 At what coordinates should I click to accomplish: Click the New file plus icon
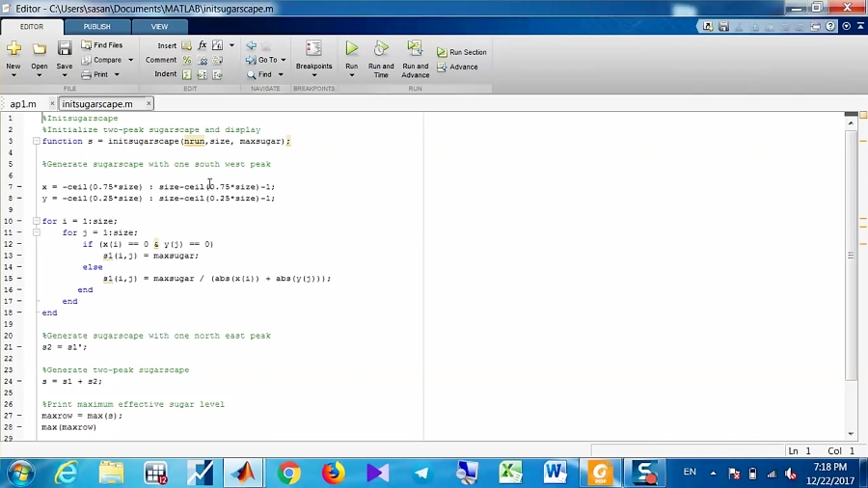pos(14,48)
